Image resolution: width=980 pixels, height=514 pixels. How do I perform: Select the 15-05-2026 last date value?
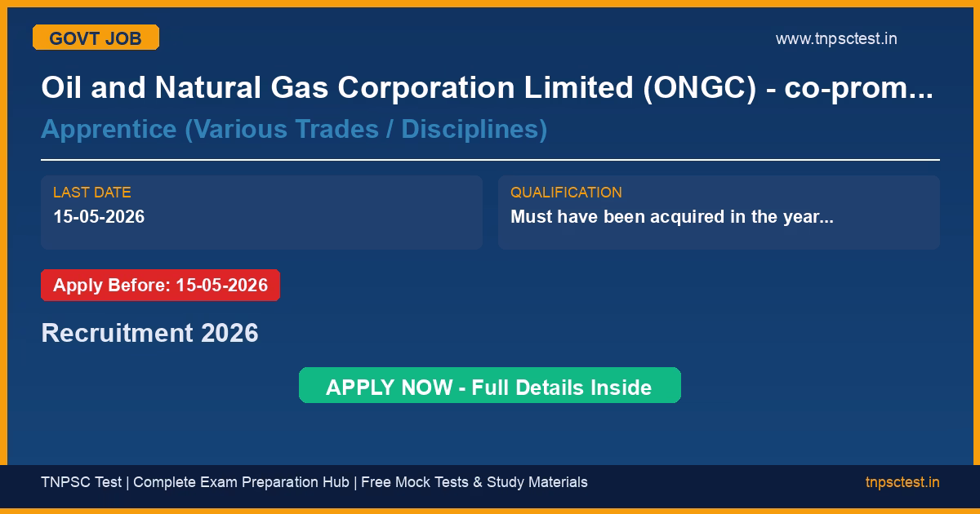(x=99, y=217)
